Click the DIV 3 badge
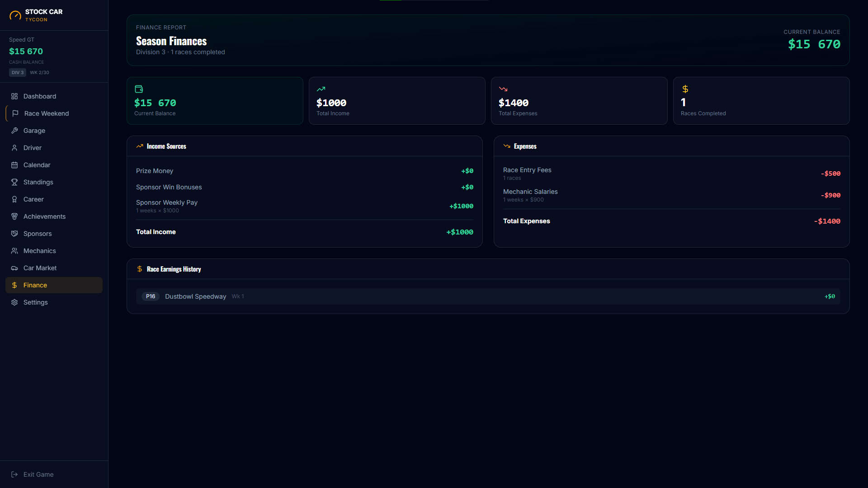The width and height of the screenshot is (868, 488). click(x=18, y=72)
